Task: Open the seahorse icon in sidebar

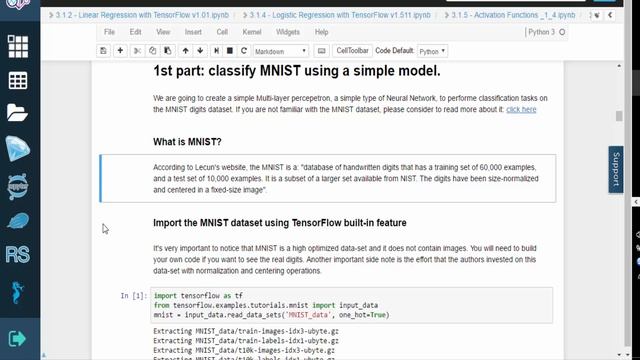Action: pos(17,292)
